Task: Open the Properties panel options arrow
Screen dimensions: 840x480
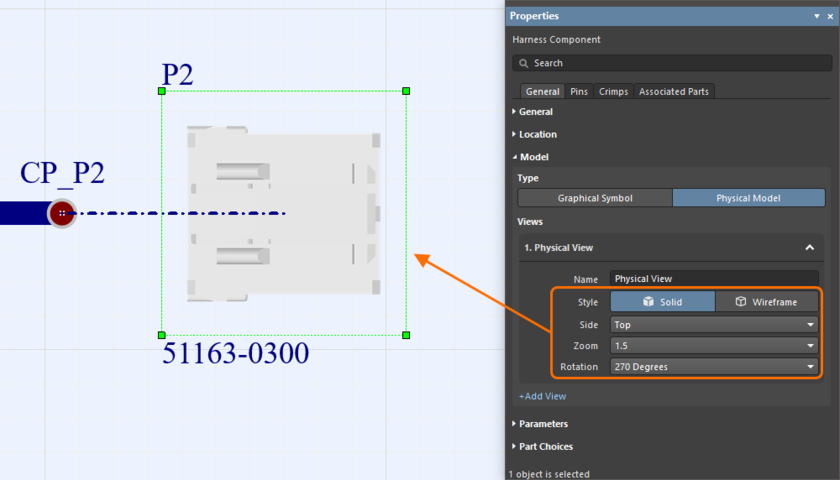Action: click(x=817, y=16)
